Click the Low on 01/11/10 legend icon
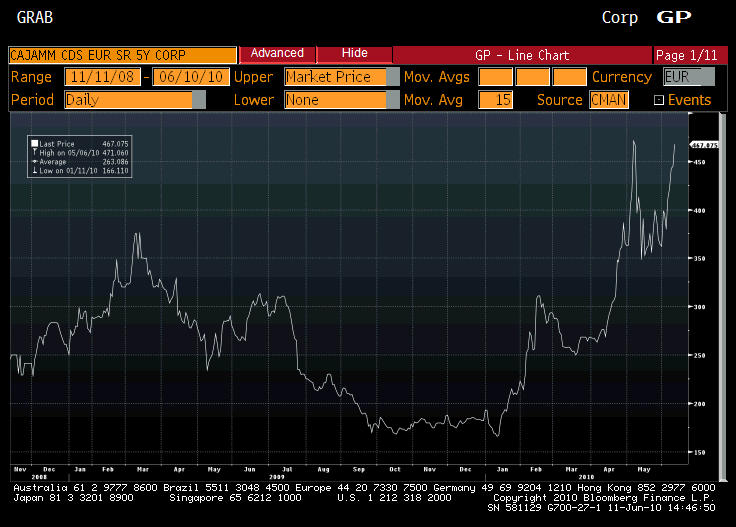Image resolution: width=736 pixels, height=527 pixels. click(x=34, y=170)
